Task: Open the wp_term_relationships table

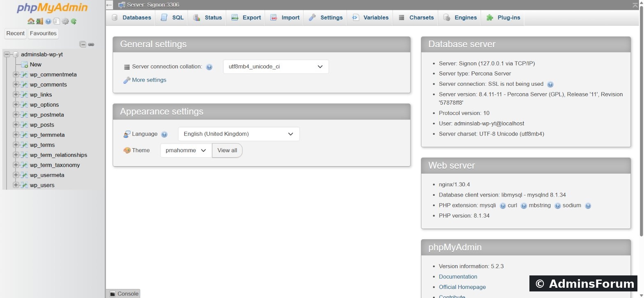Action: point(58,155)
